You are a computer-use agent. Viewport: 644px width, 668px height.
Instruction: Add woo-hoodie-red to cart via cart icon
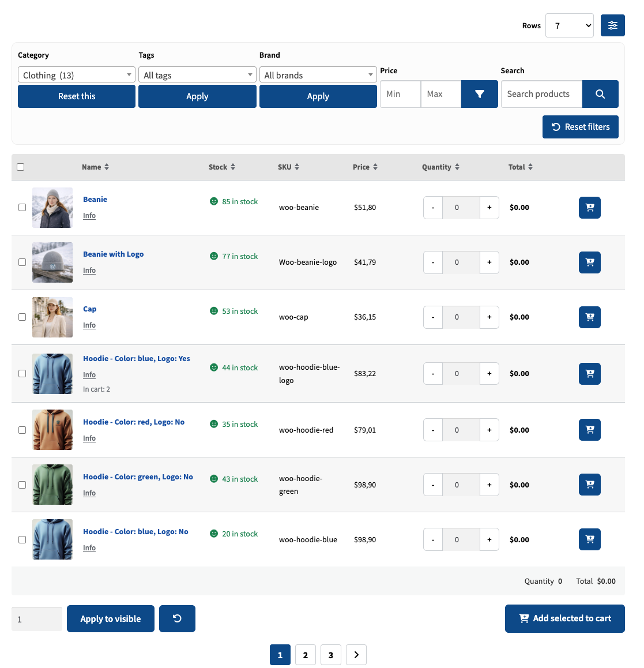[x=589, y=430]
